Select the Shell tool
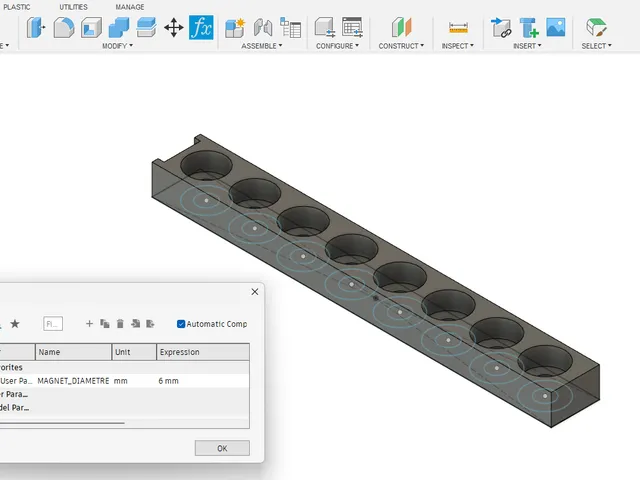Screen dimensions: 640x480 91,28
